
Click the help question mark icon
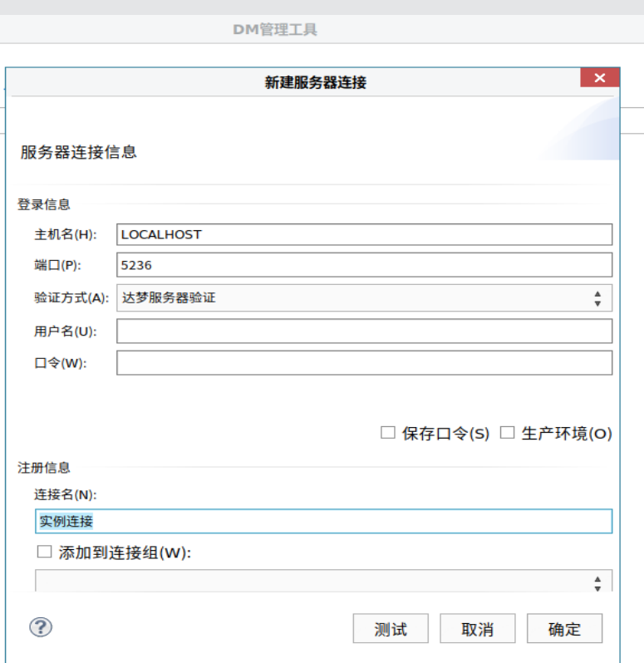click(x=41, y=627)
